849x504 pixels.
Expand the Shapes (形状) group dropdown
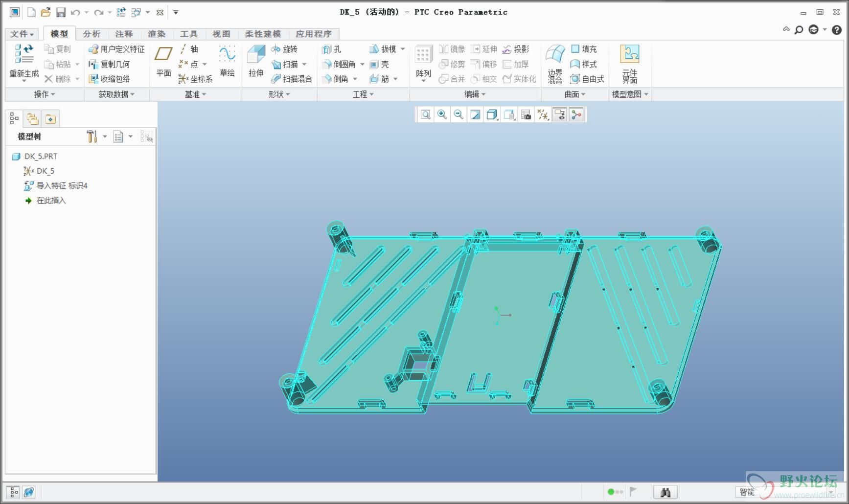point(279,94)
